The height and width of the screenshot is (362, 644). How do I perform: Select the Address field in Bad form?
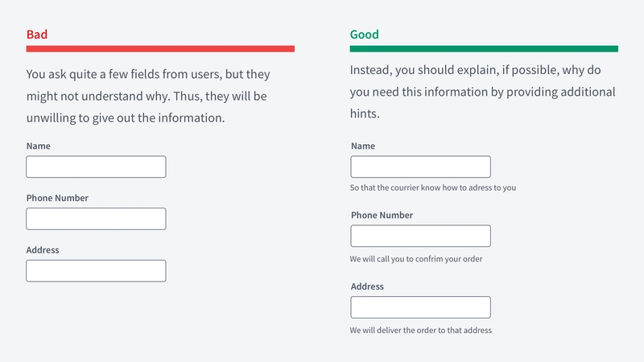tap(96, 271)
